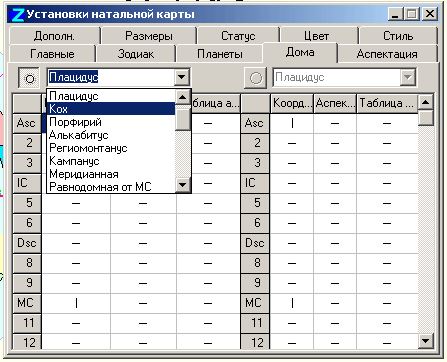Select the right Asc row header
Viewport: 447px width, 362px height.
(x=255, y=123)
